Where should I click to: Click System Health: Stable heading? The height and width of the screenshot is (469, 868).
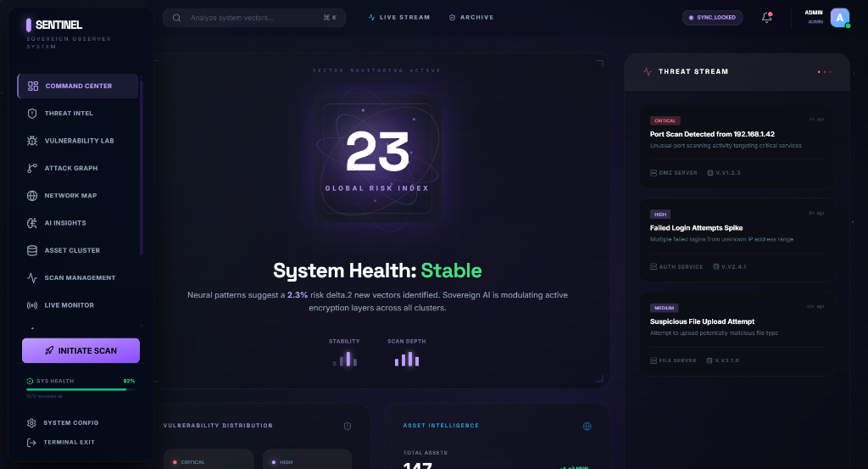point(377,271)
